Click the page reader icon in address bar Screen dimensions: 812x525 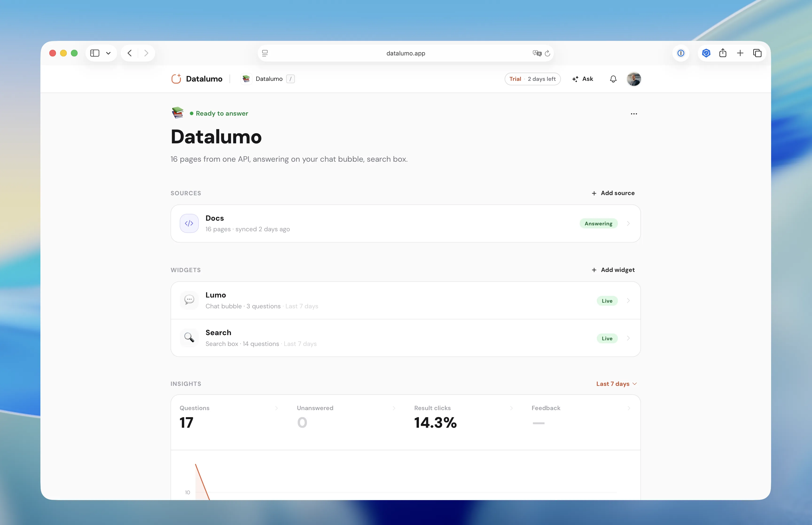[265, 53]
